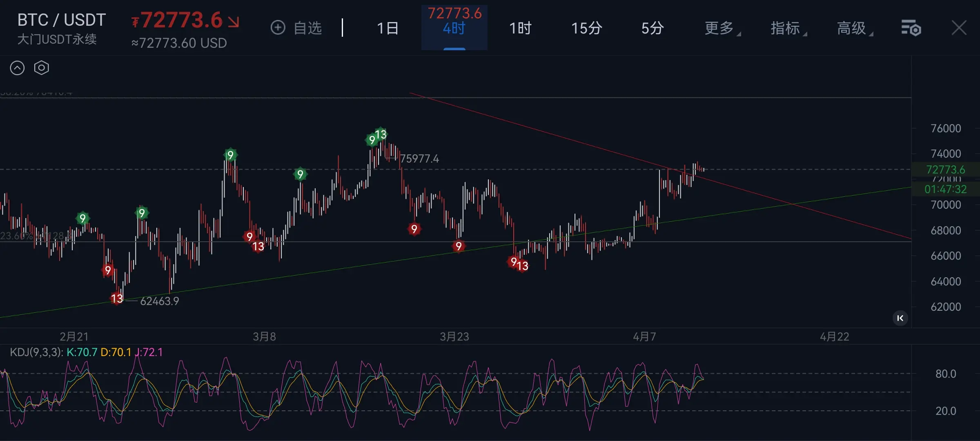Click the current price tag 72773.6 on axis

945,169
